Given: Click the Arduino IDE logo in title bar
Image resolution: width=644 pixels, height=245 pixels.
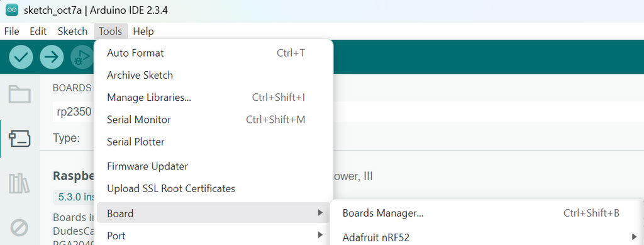Looking at the screenshot, I should 12,10.
